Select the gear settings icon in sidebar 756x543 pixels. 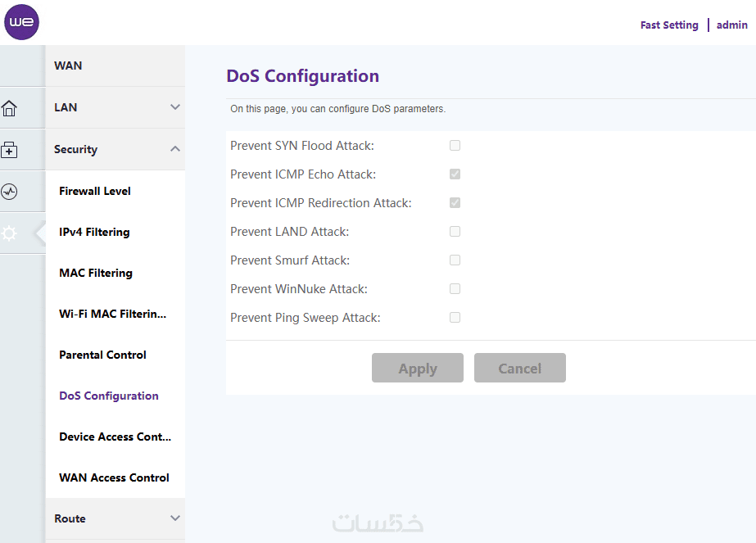tap(10, 233)
